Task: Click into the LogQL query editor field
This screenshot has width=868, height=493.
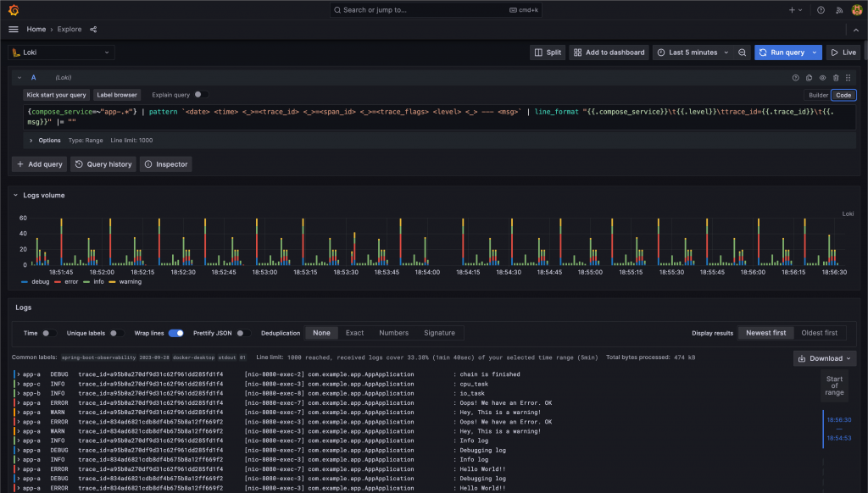Action: point(440,117)
